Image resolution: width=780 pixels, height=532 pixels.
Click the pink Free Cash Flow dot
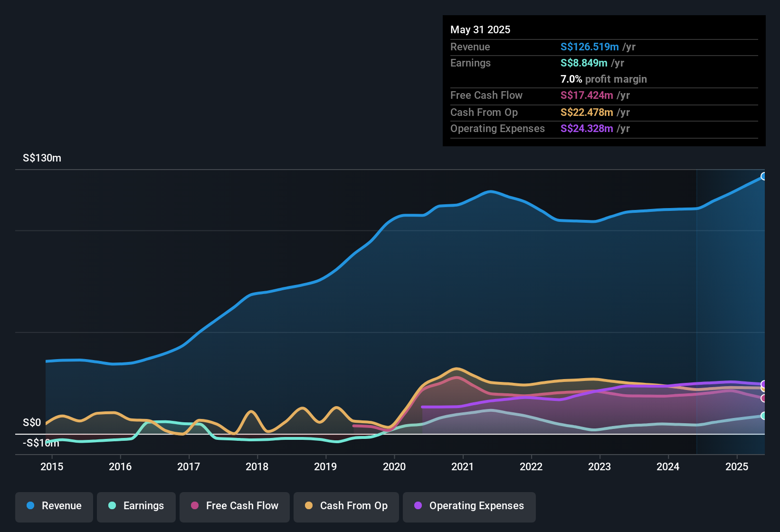tap(195, 505)
